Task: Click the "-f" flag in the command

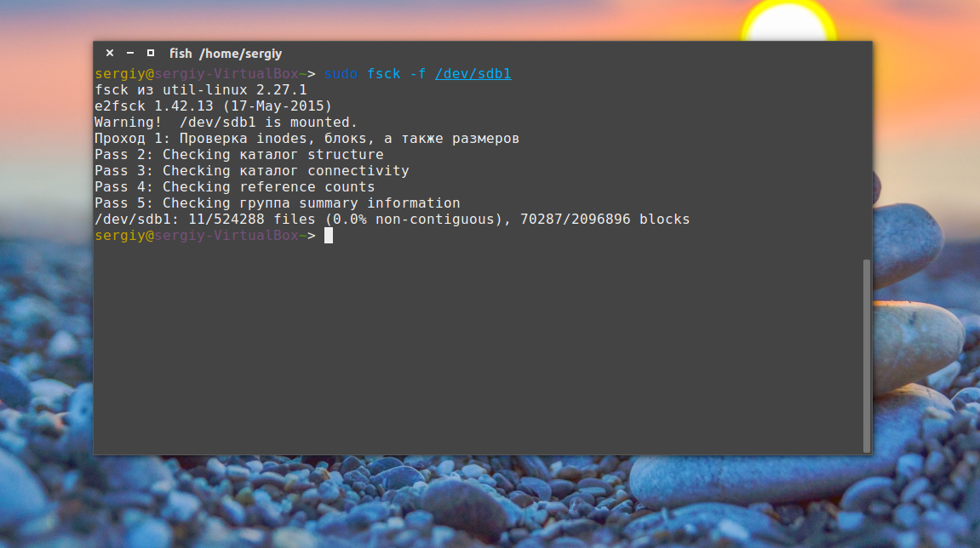Action: pos(417,74)
